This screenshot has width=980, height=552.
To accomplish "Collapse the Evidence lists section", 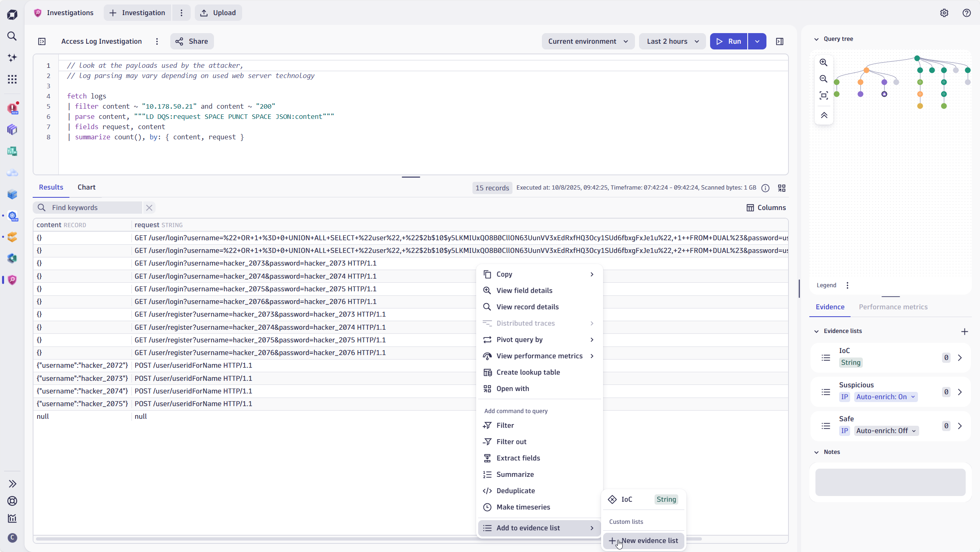I will [817, 331].
